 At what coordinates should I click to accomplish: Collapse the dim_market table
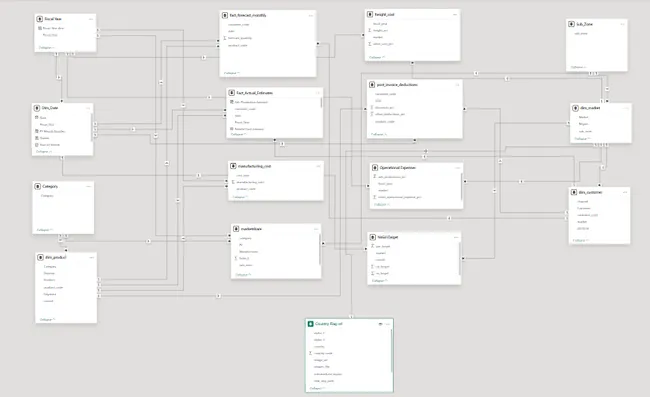582,139
